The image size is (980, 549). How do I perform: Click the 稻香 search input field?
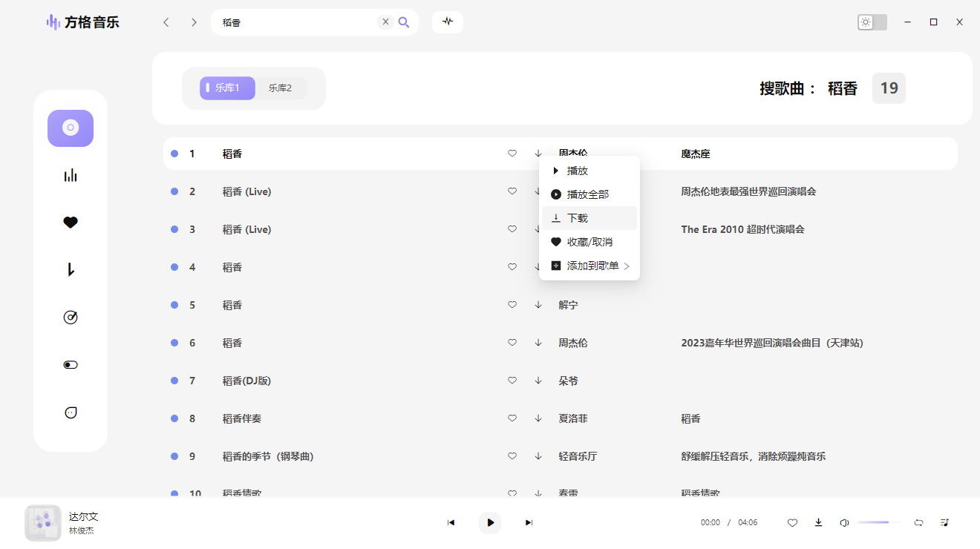click(297, 22)
